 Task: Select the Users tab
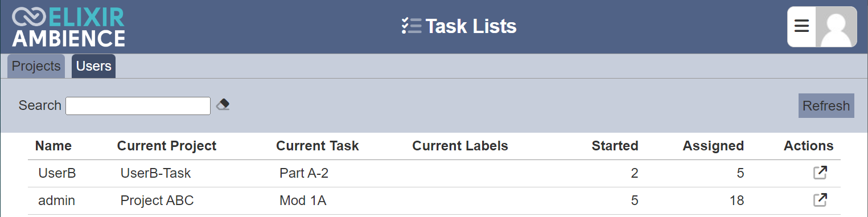pyautogui.click(x=93, y=66)
